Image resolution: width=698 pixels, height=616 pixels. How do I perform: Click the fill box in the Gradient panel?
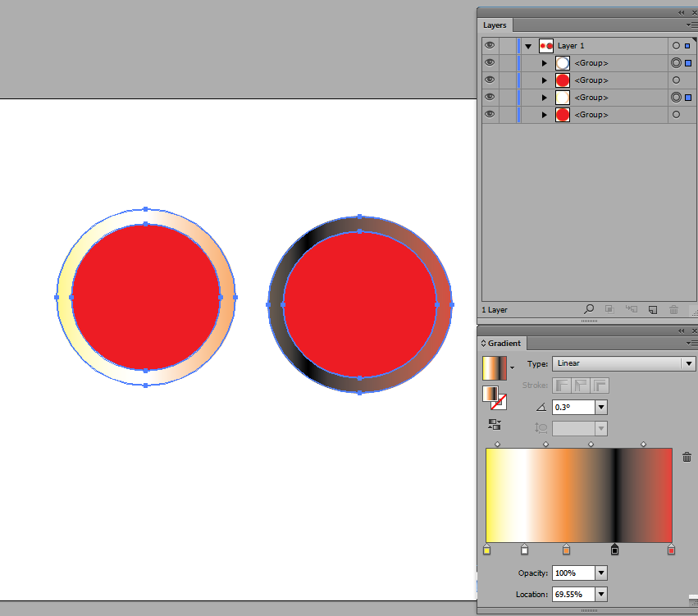pyautogui.click(x=490, y=394)
